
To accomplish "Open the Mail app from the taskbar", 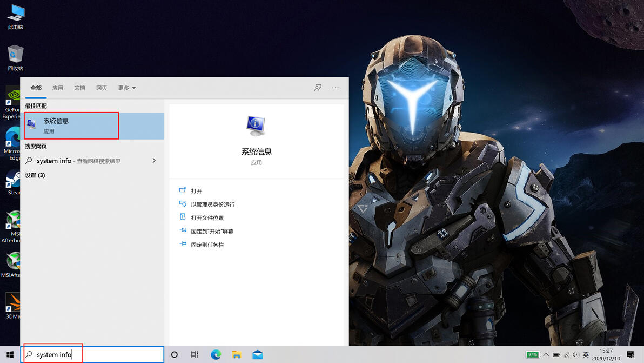I will [x=258, y=354].
